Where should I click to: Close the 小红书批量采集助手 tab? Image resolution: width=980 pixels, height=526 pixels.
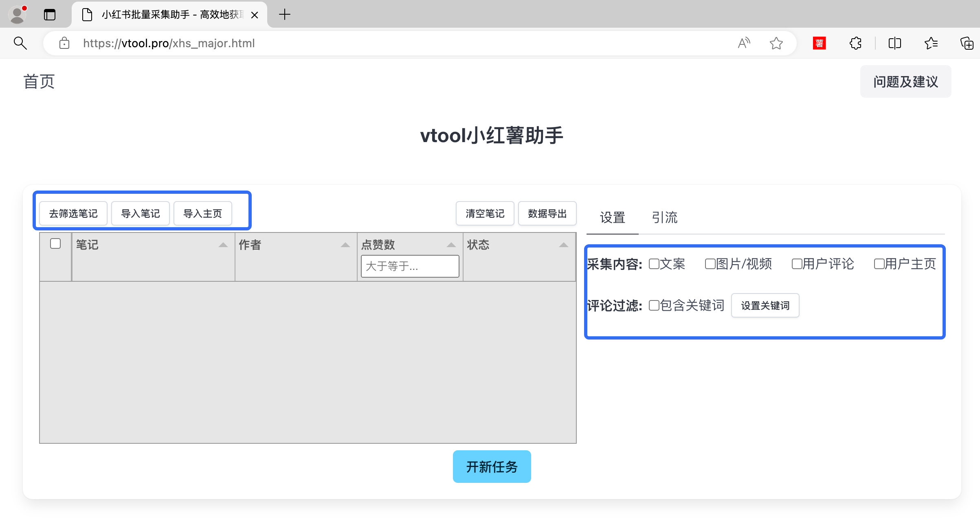(x=255, y=15)
